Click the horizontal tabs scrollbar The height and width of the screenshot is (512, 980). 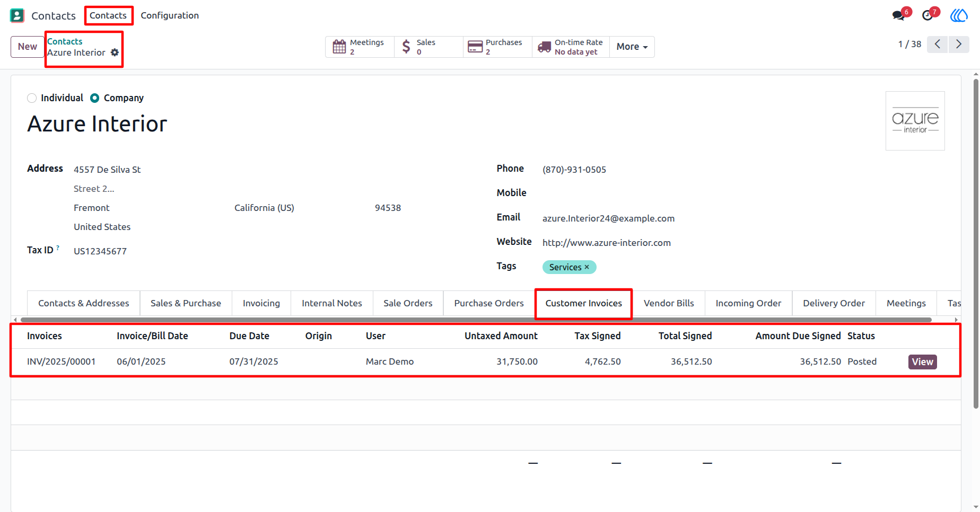pyautogui.click(x=476, y=320)
